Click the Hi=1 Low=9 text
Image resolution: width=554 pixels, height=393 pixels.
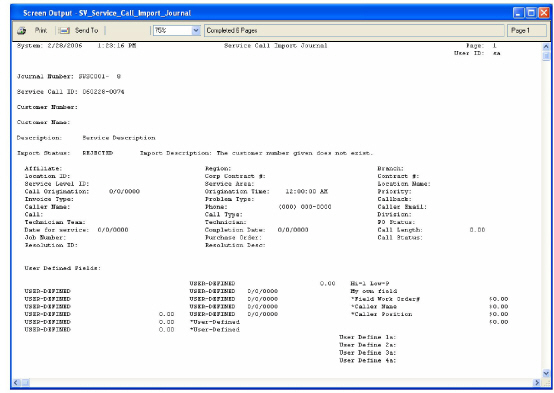[x=370, y=283]
